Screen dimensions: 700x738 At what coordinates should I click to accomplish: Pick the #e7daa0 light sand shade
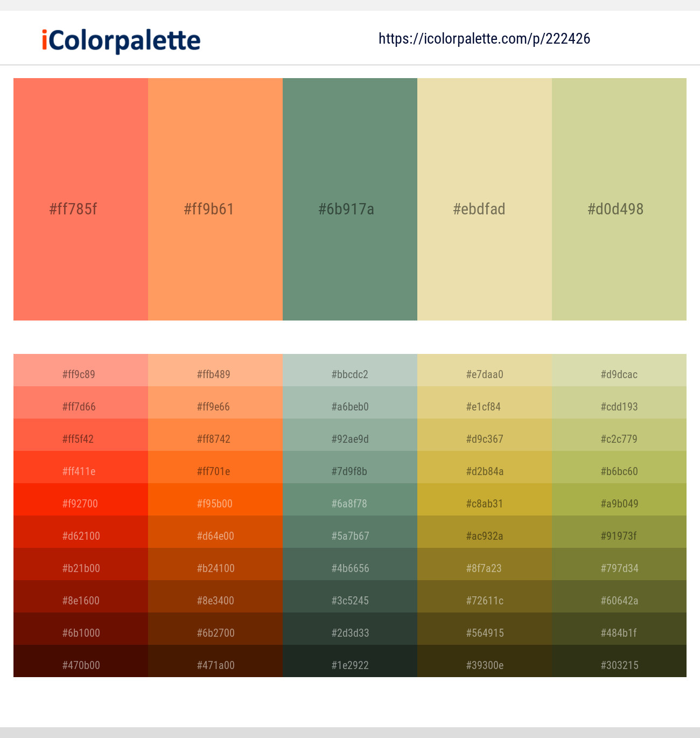click(x=485, y=374)
